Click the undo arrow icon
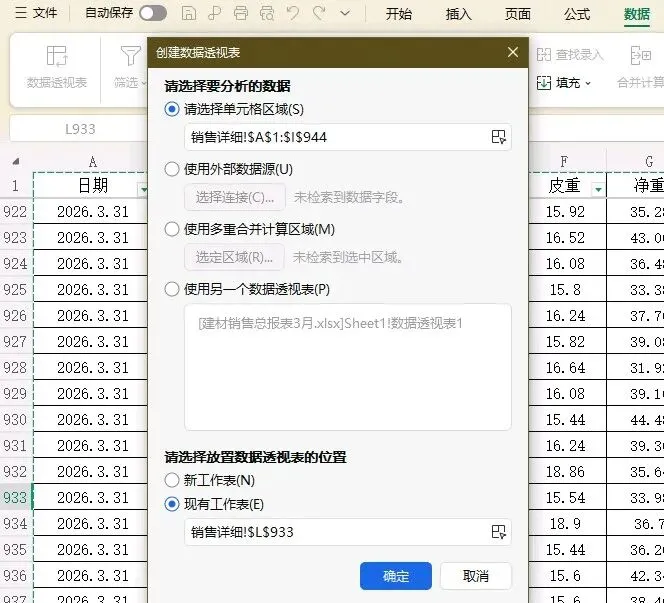 point(293,14)
